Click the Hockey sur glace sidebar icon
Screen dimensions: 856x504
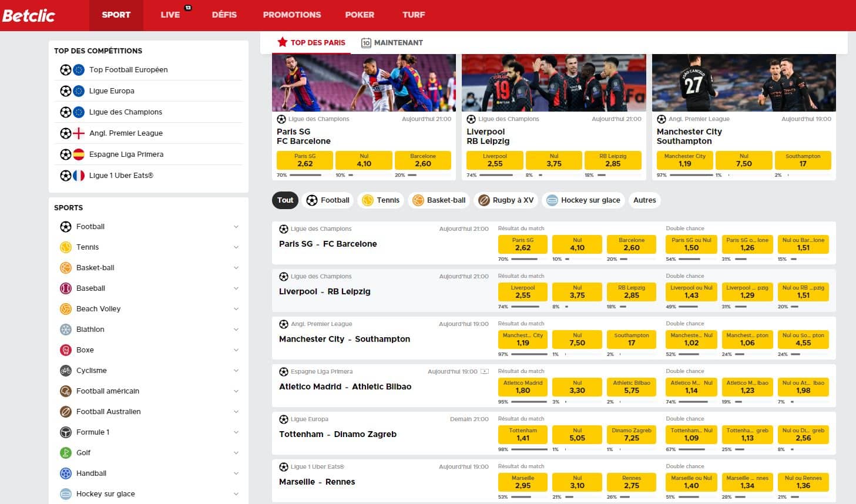click(x=66, y=494)
